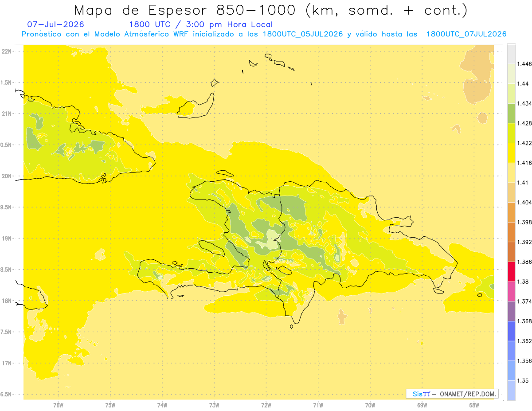Click the "1.428" colorbar value
Viewport: 532px width, 411px height.
524,123
